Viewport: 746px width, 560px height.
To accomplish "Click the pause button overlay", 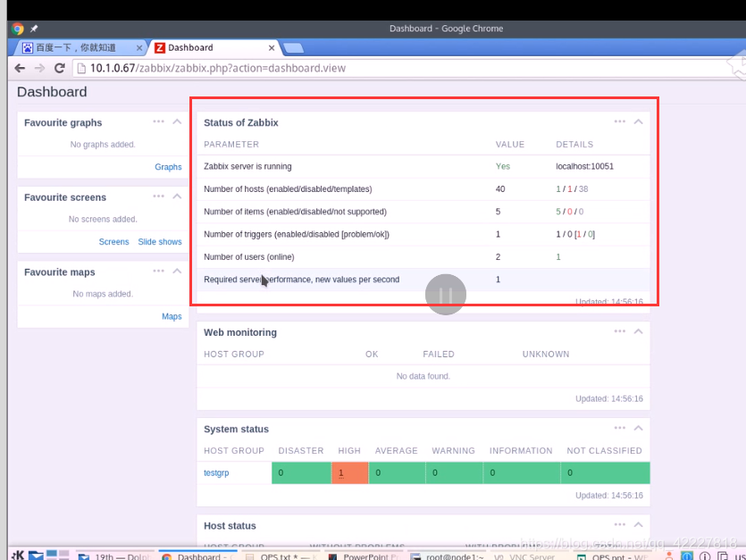I will pyautogui.click(x=446, y=295).
